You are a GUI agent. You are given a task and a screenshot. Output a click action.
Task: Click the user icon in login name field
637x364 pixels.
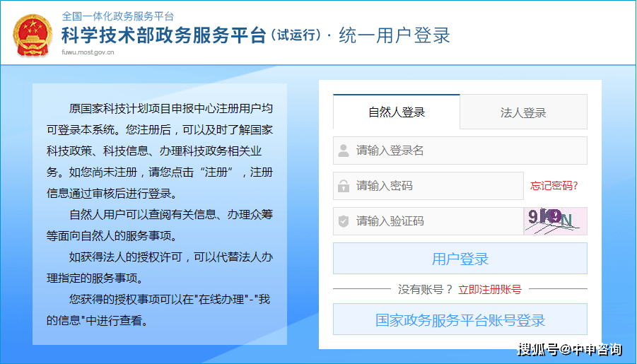pos(344,151)
